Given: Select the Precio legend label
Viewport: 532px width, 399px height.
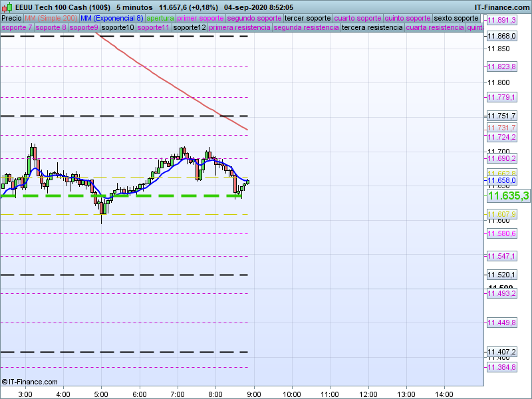Looking at the screenshot, I should pos(11,18).
